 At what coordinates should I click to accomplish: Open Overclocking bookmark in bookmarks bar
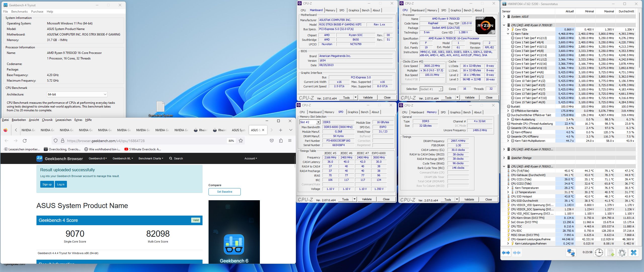click(x=62, y=149)
